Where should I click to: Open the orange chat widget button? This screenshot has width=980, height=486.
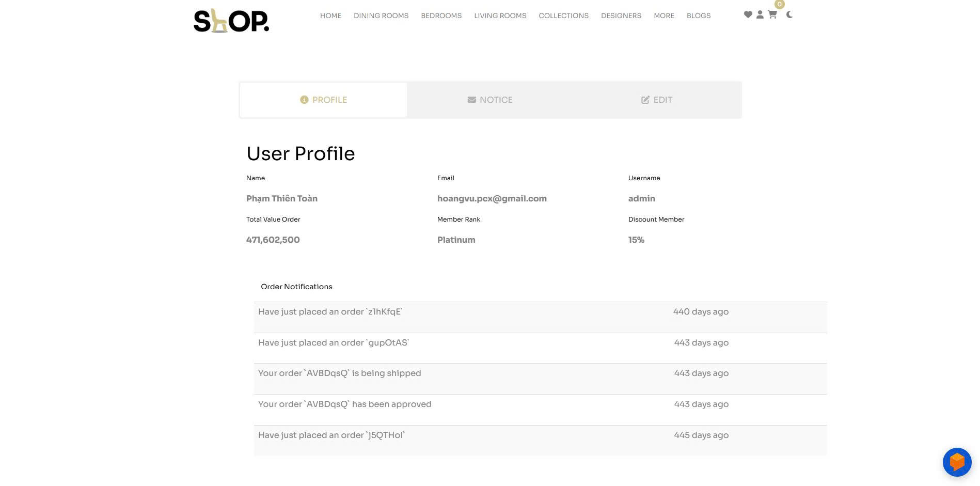pos(957,462)
